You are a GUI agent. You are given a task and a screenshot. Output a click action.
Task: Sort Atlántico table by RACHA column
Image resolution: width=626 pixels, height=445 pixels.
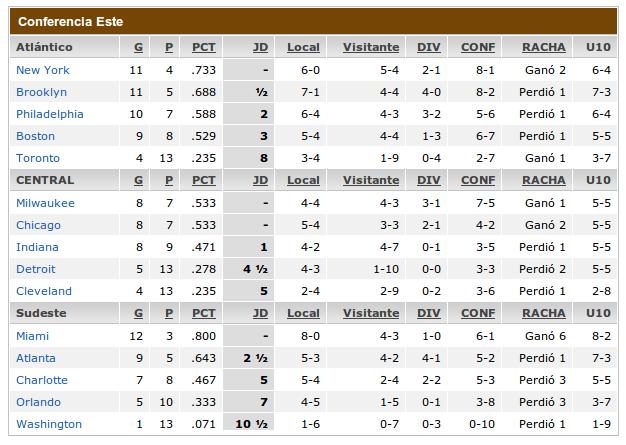544,47
